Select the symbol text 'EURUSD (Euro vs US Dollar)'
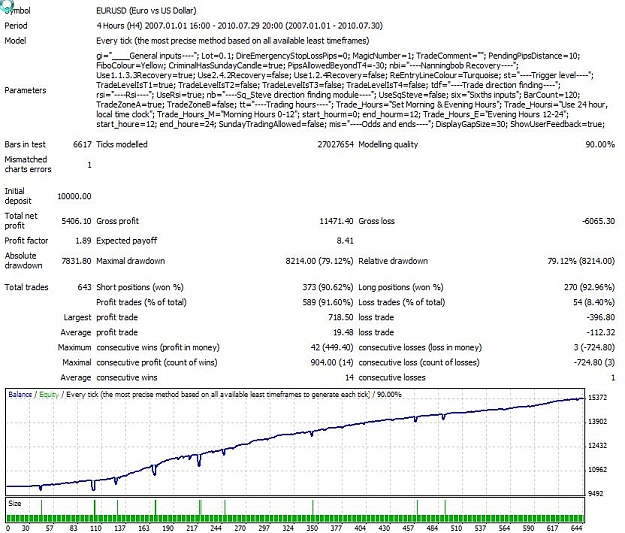The image size is (625, 533). click(146, 11)
